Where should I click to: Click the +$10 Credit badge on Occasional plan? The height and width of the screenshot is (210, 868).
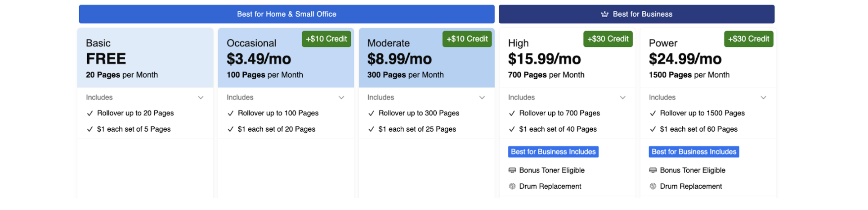[x=327, y=39]
